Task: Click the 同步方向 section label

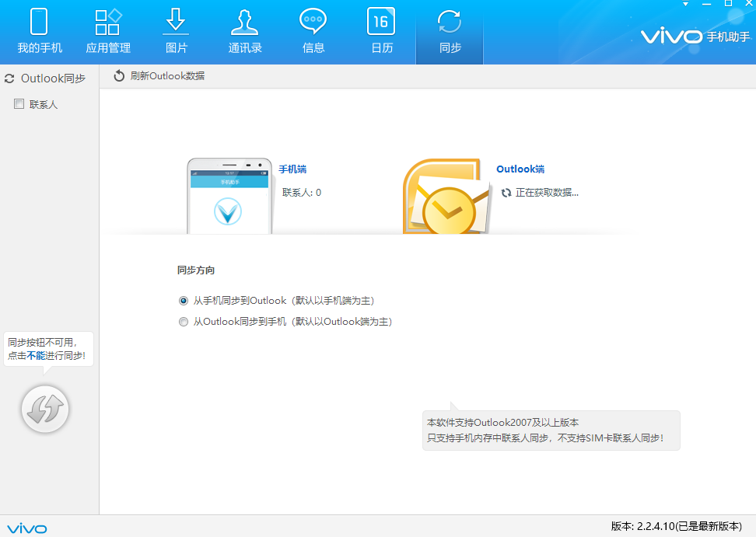Action: point(196,270)
